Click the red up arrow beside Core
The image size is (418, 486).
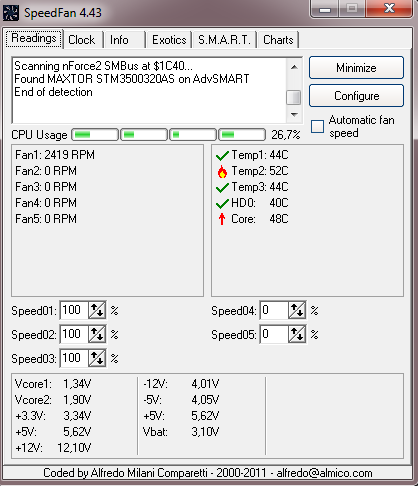click(222, 219)
